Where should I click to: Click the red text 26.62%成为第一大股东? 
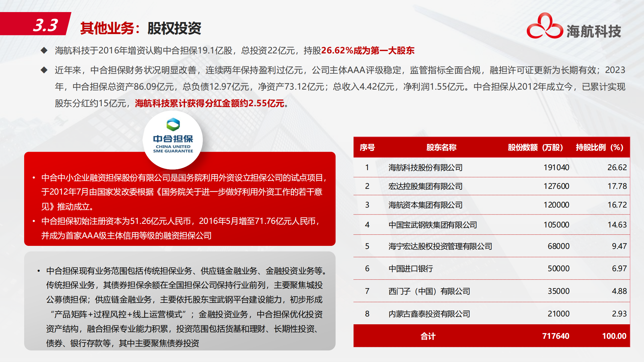tap(368, 50)
